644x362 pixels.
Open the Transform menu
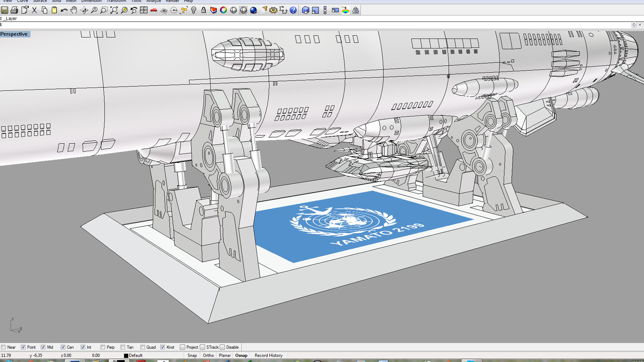coord(116,1)
